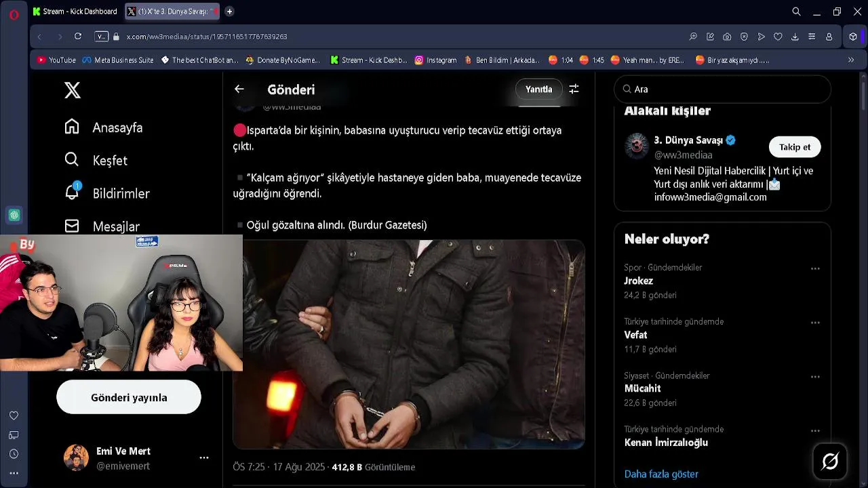Open the 3. Dünya Savaşı profile name
Viewport: 868px width, 488px height.
[688, 140]
